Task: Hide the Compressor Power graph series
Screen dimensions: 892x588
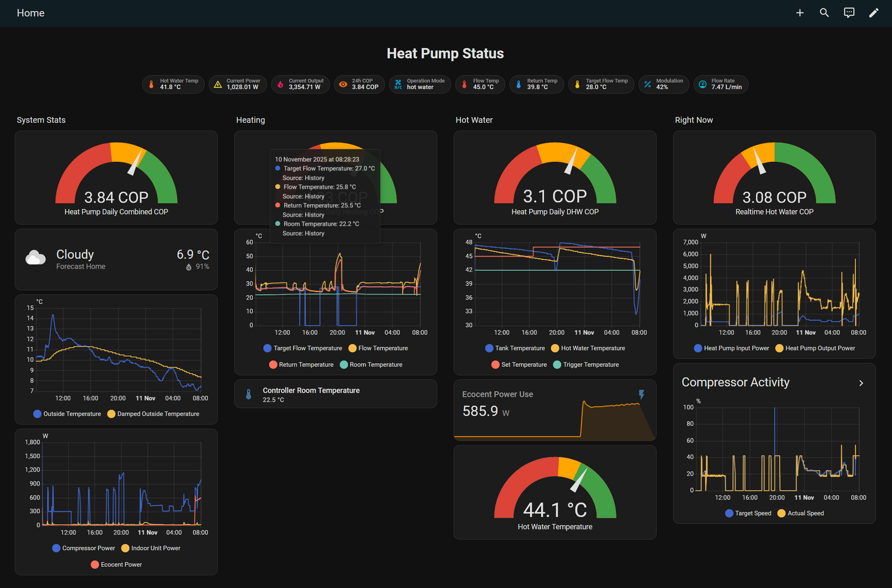Action: point(83,548)
